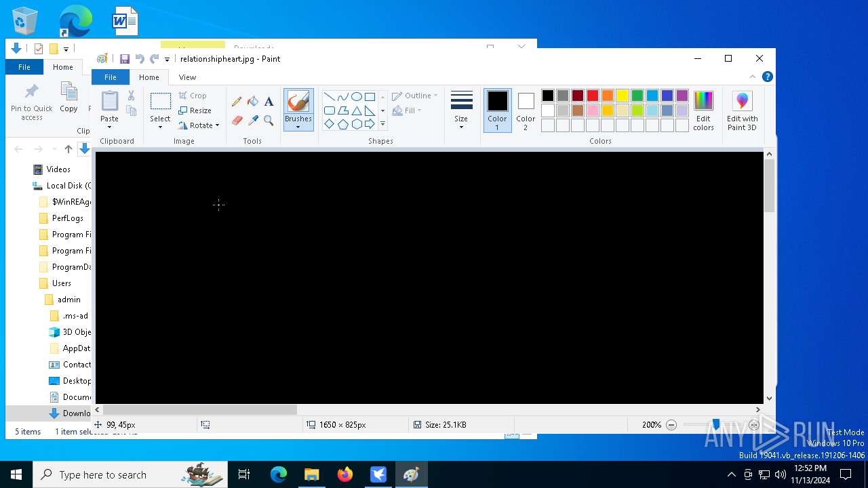Select admin folder in Explorer tree
The image size is (868, 488).
point(68,300)
